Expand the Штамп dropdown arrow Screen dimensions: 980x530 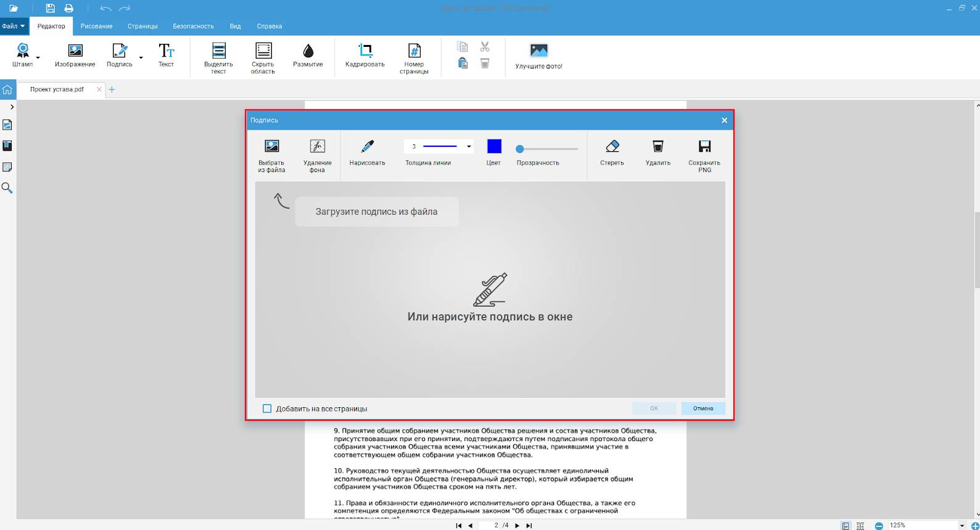pos(38,58)
